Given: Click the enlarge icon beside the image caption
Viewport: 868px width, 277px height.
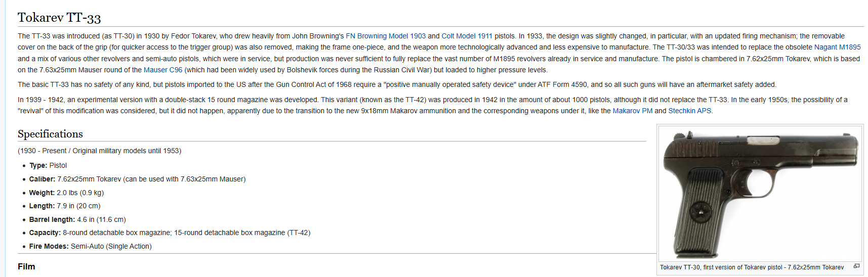Looking at the screenshot, I should 856,266.
